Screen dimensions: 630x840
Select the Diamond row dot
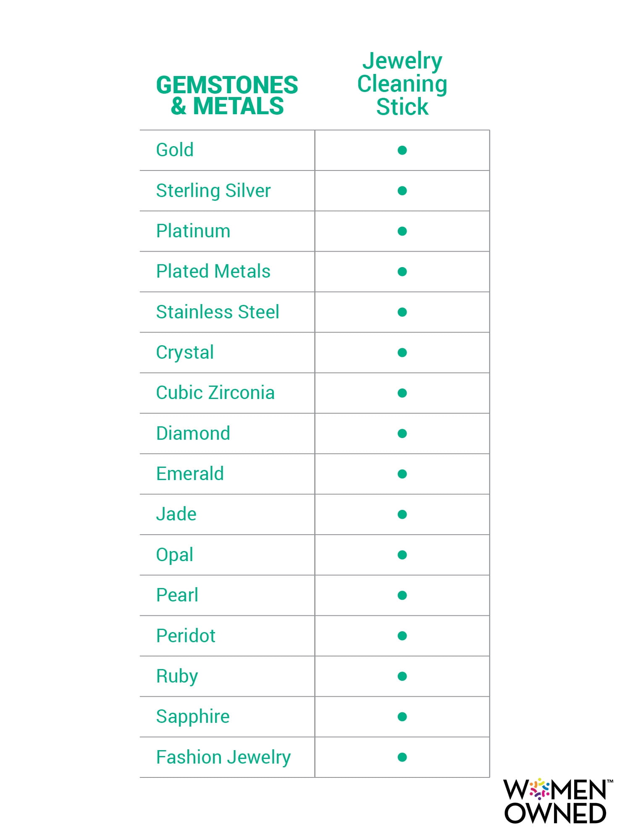[x=402, y=433]
